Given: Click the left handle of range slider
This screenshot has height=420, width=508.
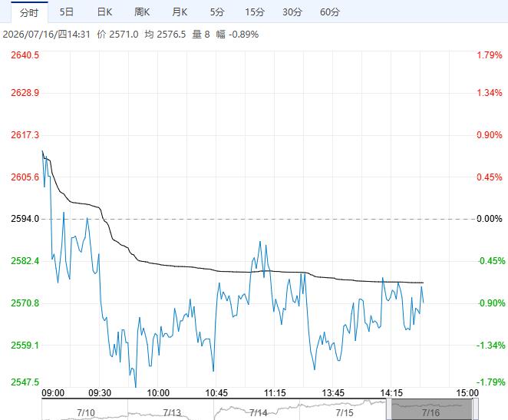Looking at the screenshot, I should (389, 409).
